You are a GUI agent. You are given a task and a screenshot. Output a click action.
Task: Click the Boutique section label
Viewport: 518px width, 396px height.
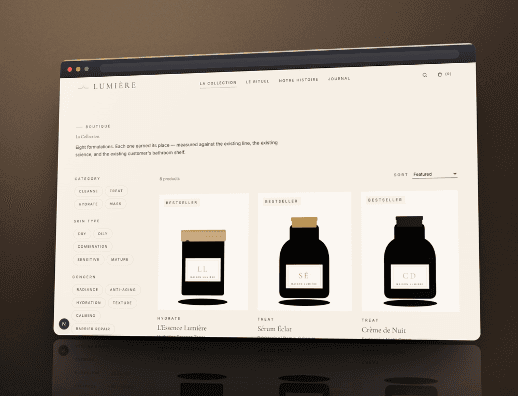[98, 127]
